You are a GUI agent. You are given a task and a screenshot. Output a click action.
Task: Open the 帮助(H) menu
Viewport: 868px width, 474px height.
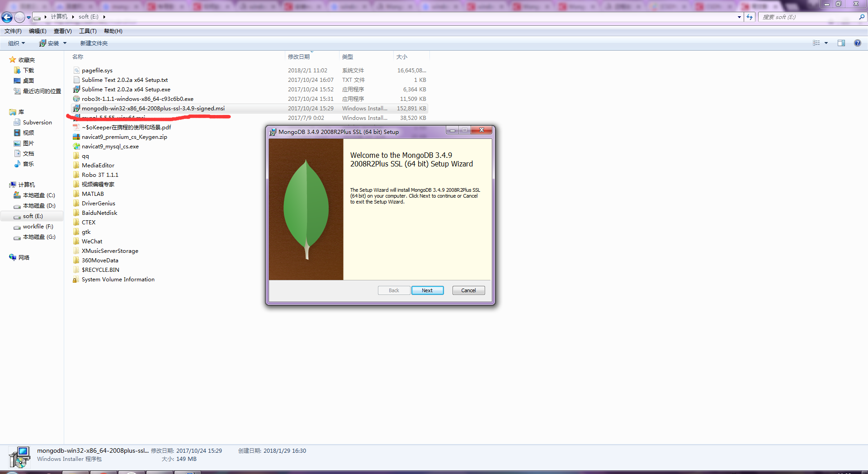pos(113,31)
